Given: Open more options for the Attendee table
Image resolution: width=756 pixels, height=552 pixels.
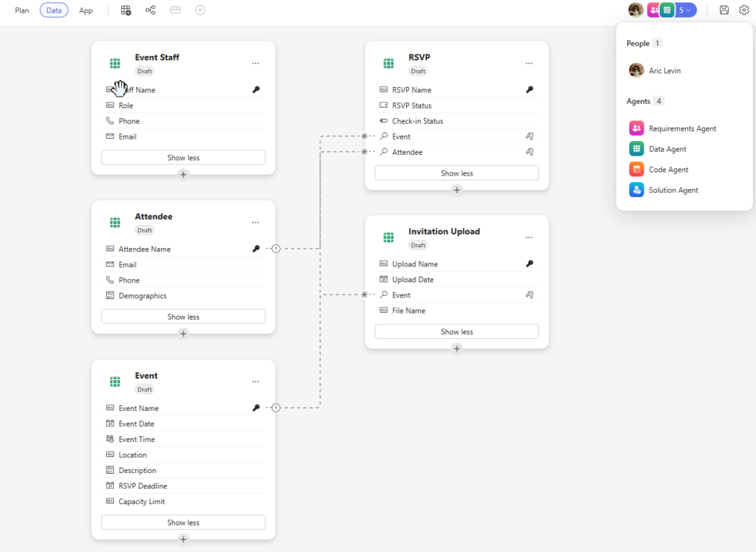Looking at the screenshot, I should (x=255, y=222).
